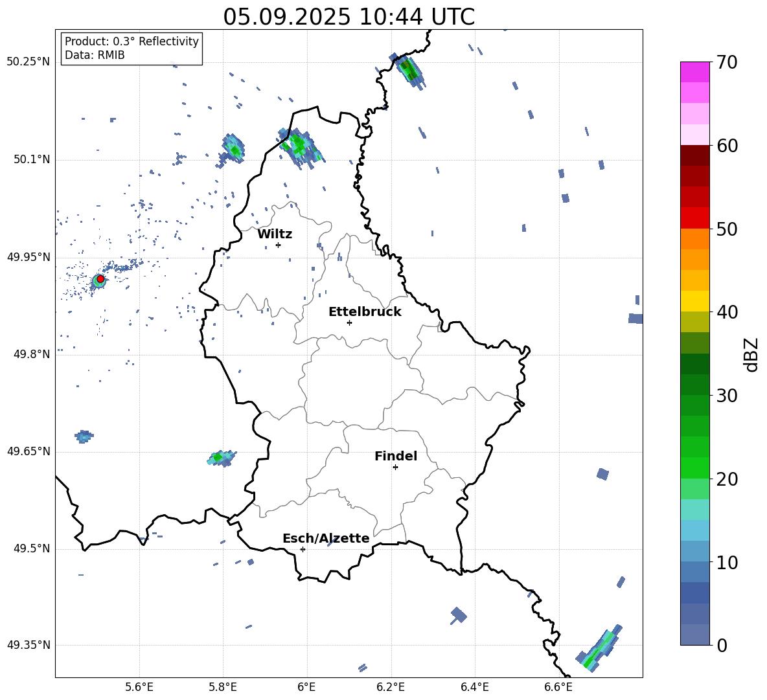This screenshot has height=700, width=767.
Task: Click the dark red colorbar swatch below 60
Action: coord(695,155)
